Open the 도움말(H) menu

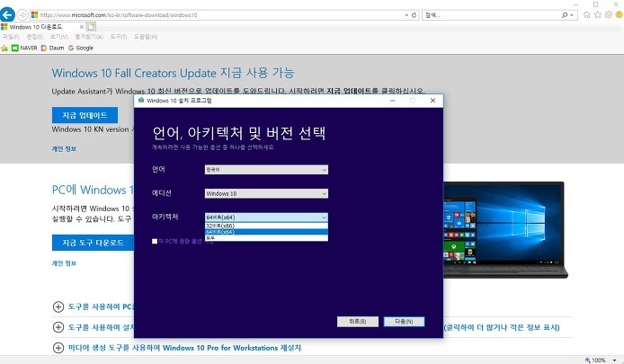146,37
